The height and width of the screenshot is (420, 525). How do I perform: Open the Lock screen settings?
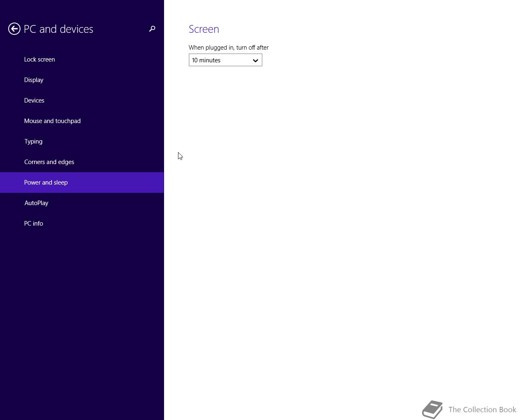[82, 59]
